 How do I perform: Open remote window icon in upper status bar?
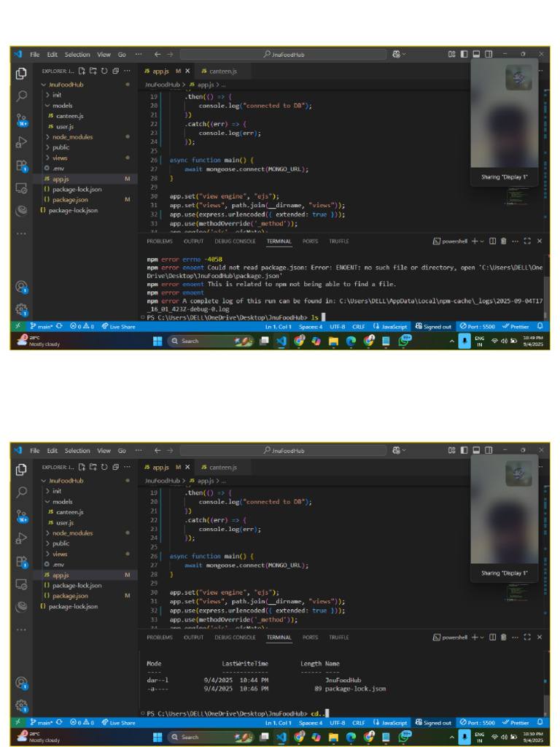pos(17,326)
